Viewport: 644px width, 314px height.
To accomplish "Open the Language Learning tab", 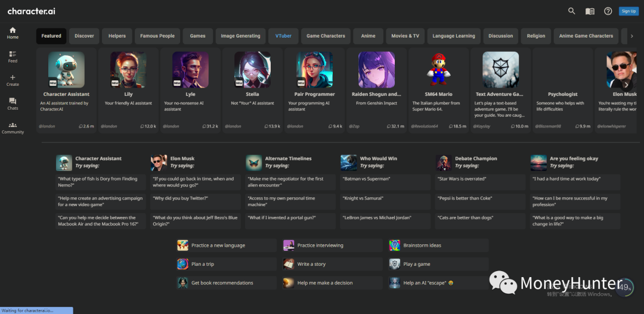I will click(x=453, y=36).
